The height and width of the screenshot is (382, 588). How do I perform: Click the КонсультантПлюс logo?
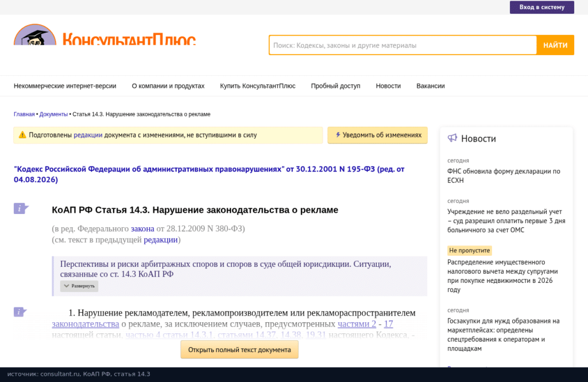[105, 35]
